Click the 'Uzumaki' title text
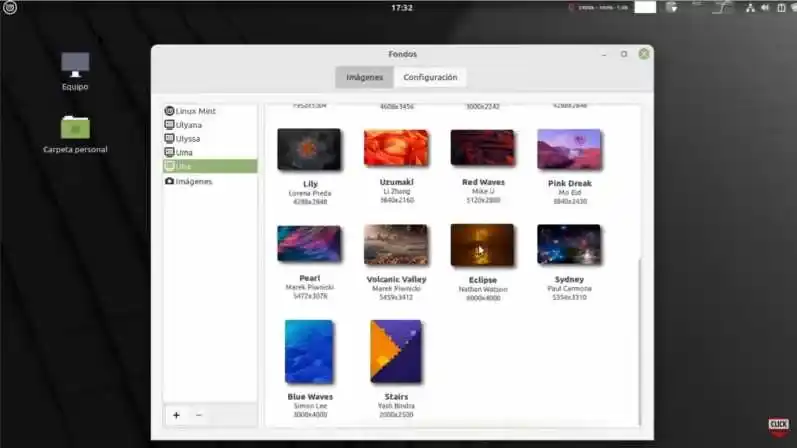Screen dimensions: 797x448 click(396, 182)
